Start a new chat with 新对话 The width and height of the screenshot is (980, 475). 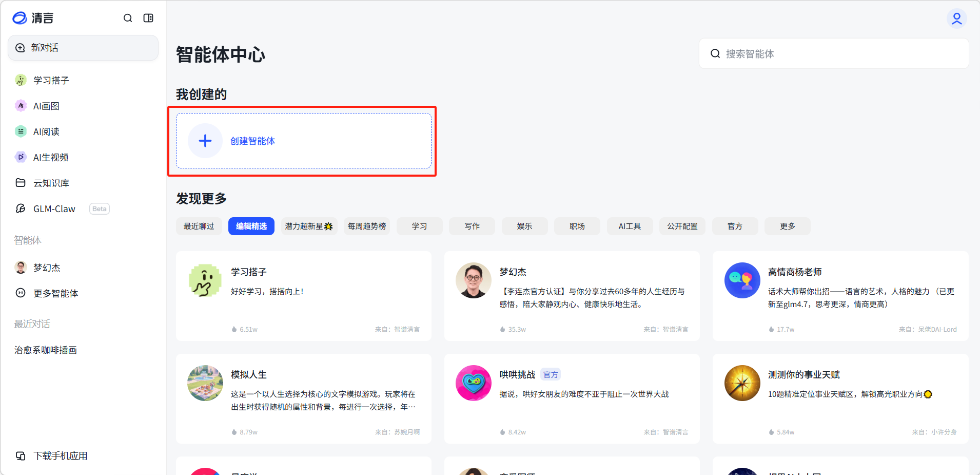[83, 48]
